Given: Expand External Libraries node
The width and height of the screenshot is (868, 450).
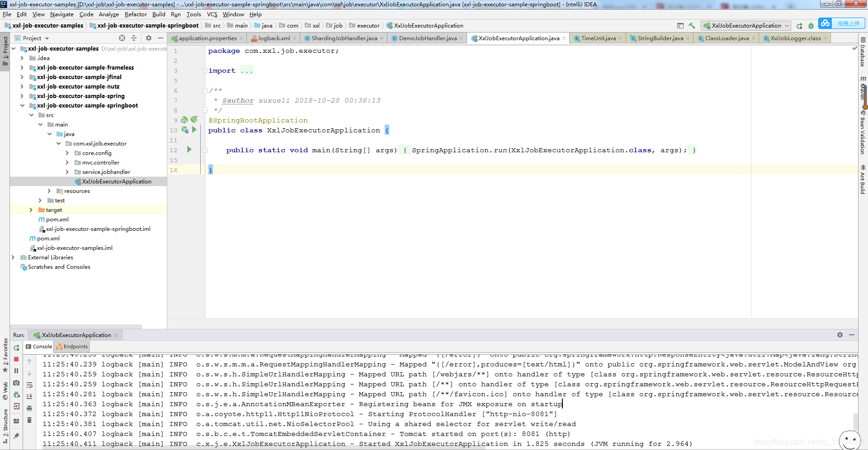Looking at the screenshot, I should tap(13, 258).
